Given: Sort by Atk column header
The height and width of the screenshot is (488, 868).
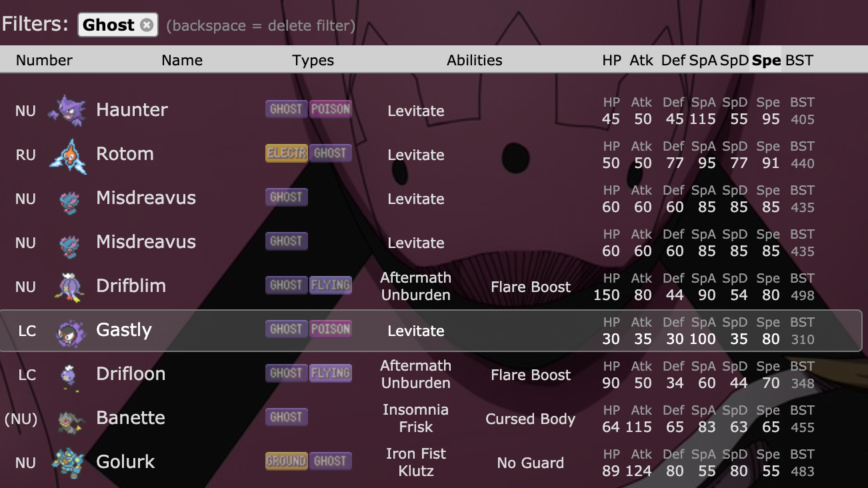Looking at the screenshot, I should [641, 60].
